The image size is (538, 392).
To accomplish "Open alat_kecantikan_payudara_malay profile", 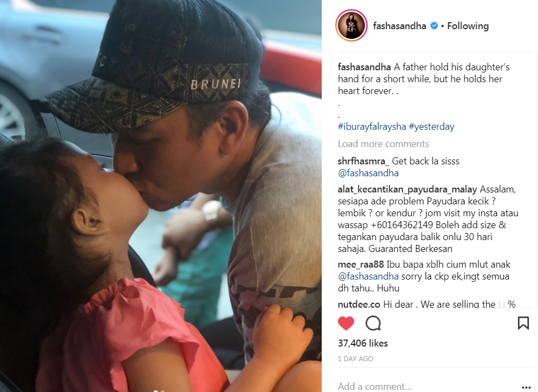I will pos(407,189).
